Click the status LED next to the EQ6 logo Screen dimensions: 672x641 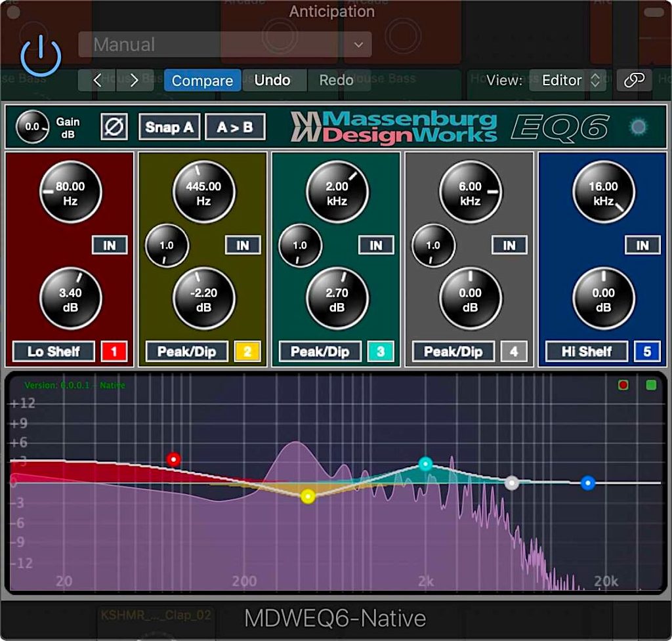pos(638,127)
